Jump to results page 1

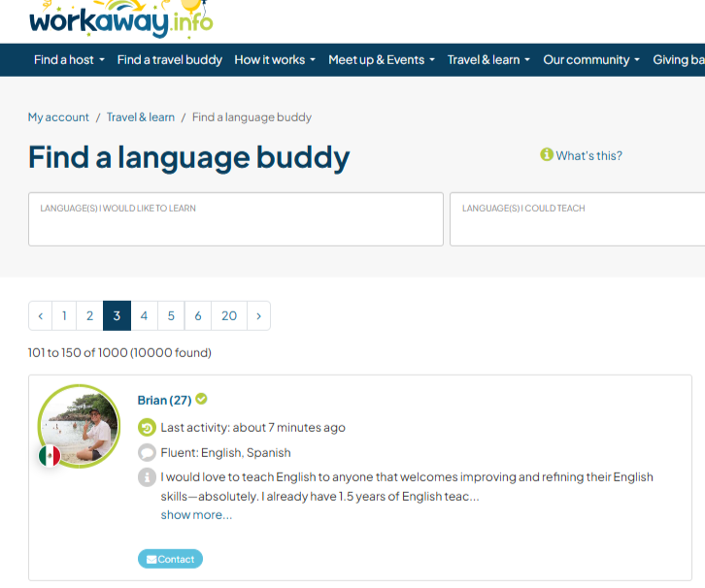64,315
